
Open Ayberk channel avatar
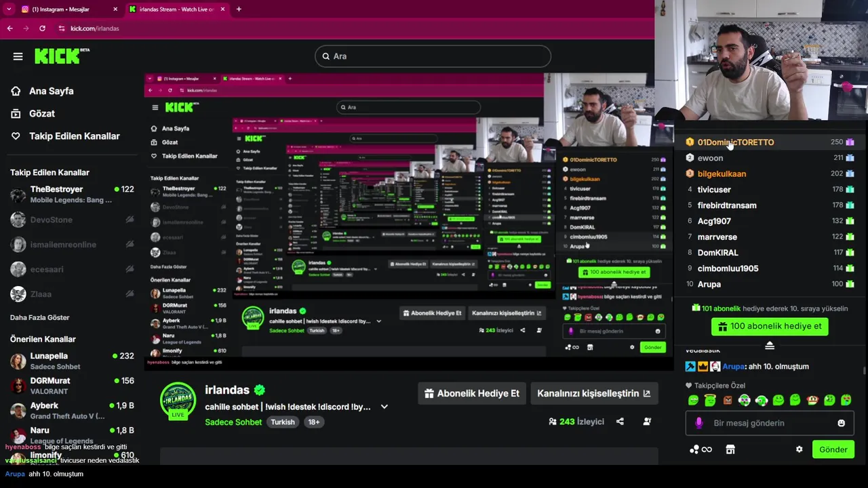[x=18, y=411]
